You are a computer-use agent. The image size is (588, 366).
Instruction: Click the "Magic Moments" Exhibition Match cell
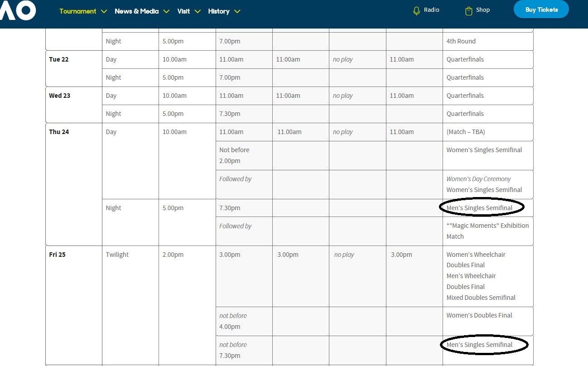(x=487, y=231)
